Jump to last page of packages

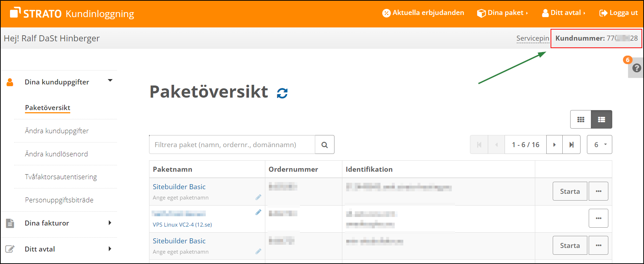click(x=572, y=145)
